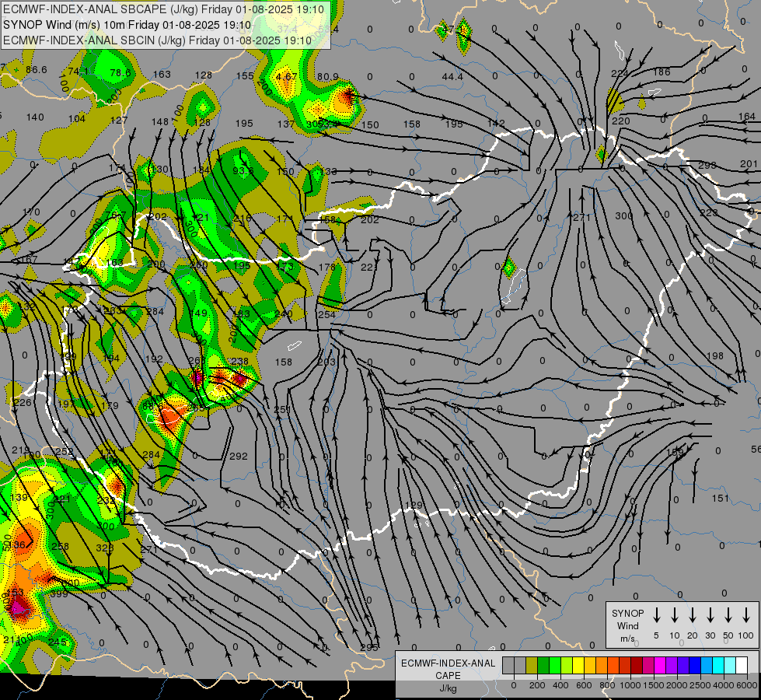Click the 5 m/s wind arrow in legend
Screen dimensions: 761x700
point(656,615)
